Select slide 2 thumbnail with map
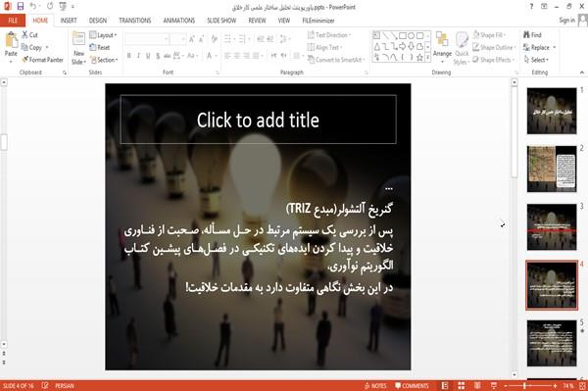588x391 pixels. [551, 170]
